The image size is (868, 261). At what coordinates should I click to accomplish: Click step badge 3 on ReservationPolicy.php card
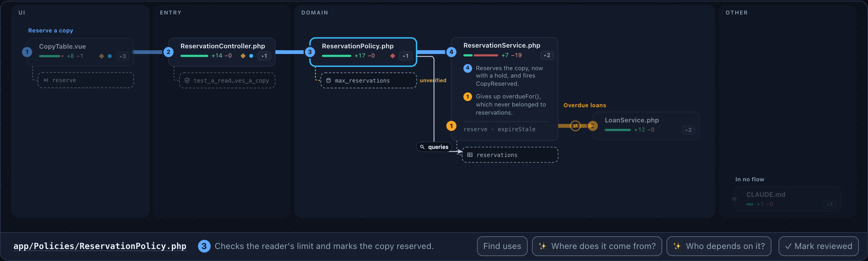click(x=310, y=52)
